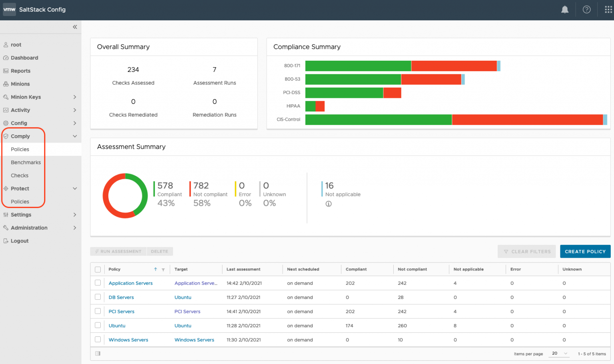Click the Logout door icon
The height and width of the screenshot is (364, 614).
point(6,241)
